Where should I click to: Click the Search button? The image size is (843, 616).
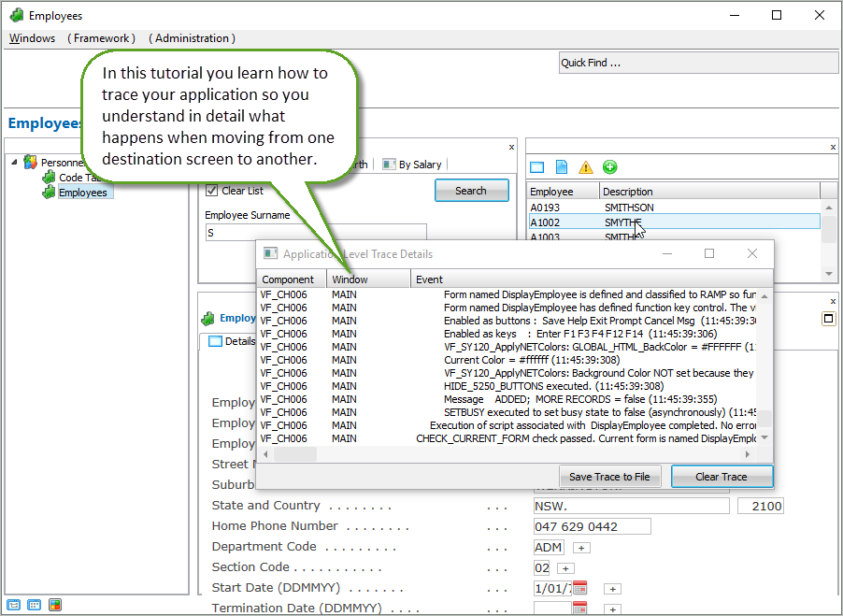click(471, 191)
